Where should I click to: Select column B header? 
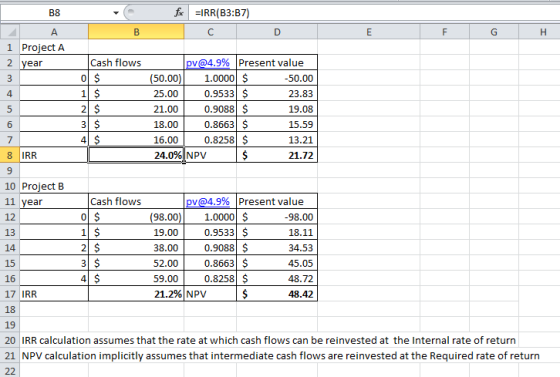[136, 32]
